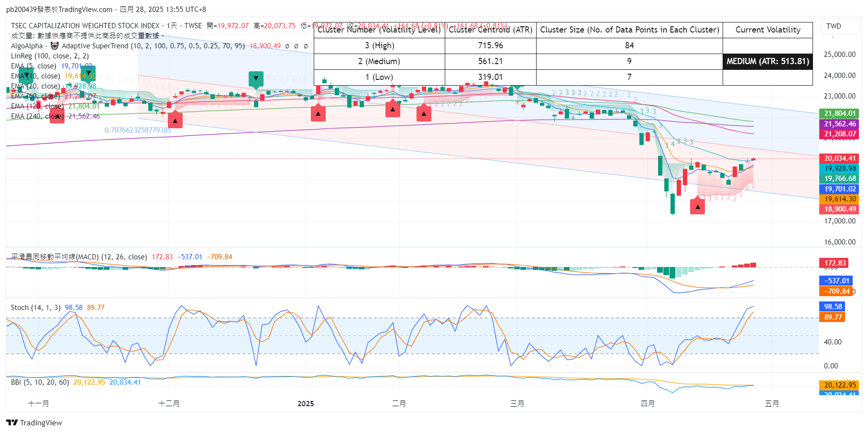Click the 20,122.95 BBI value label
868x433 pixels.
click(x=839, y=385)
